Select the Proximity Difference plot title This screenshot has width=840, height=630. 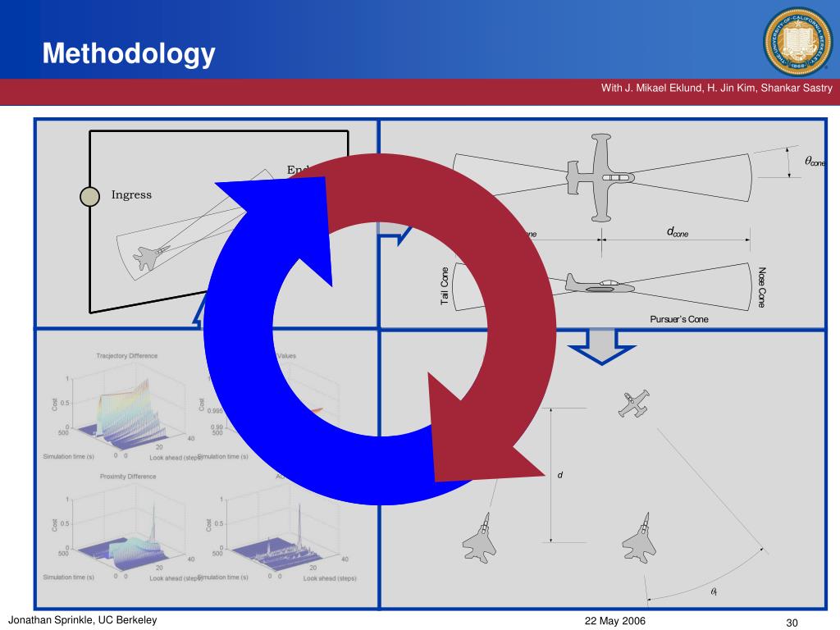(x=128, y=477)
